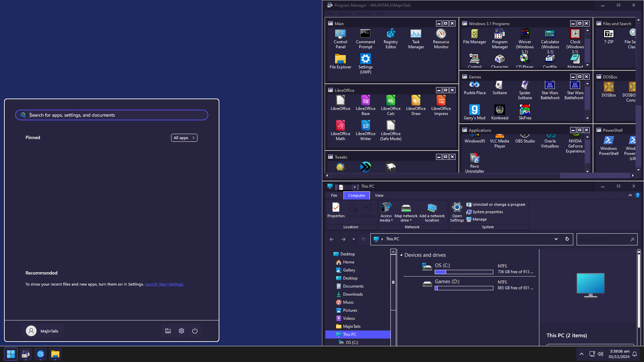Launch Garry's Mod icon
This screenshot has width=644, height=362.
pyautogui.click(x=474, y=112)
